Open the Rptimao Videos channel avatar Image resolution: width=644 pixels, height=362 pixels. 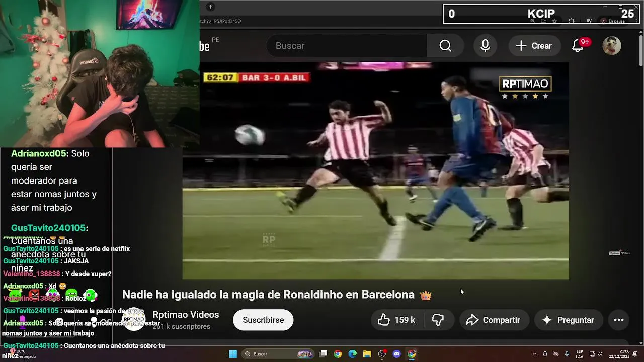(134, 320)
